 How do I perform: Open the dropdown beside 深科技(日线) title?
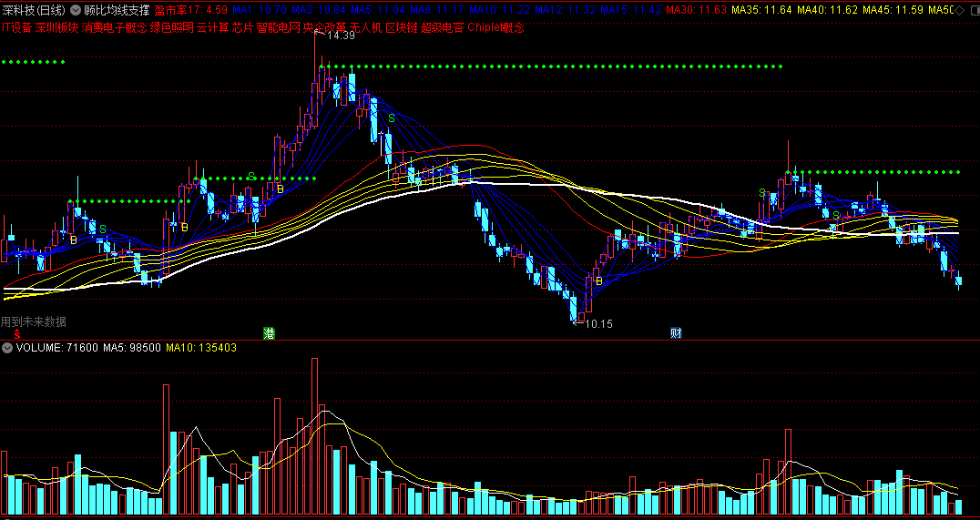coord(76,10)
